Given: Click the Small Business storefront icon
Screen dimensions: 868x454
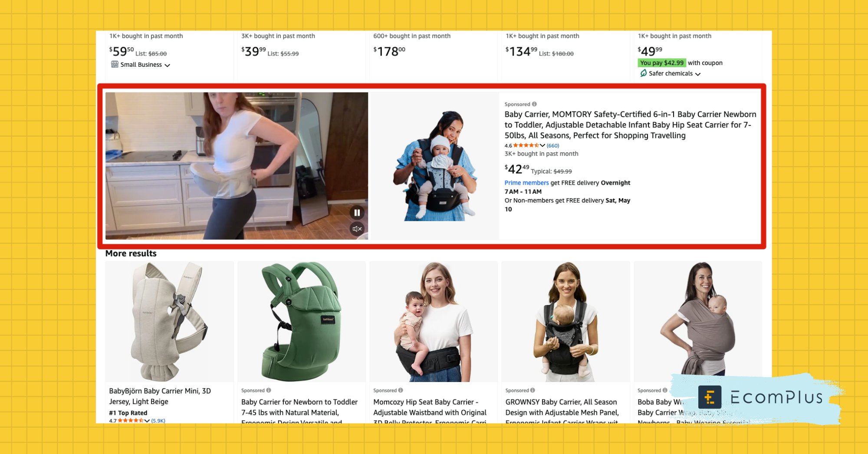Looking at the screenshot, I should 115,64.
